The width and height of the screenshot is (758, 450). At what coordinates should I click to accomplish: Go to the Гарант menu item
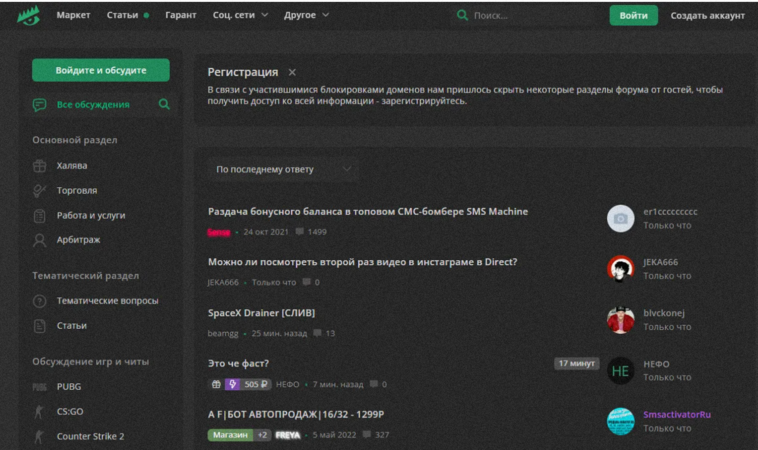181,15
